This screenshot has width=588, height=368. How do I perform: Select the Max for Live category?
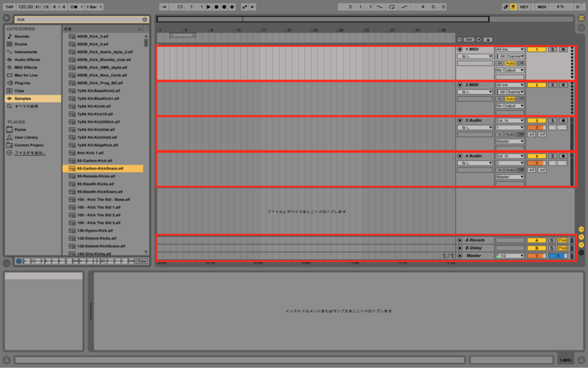click(26, 76)
